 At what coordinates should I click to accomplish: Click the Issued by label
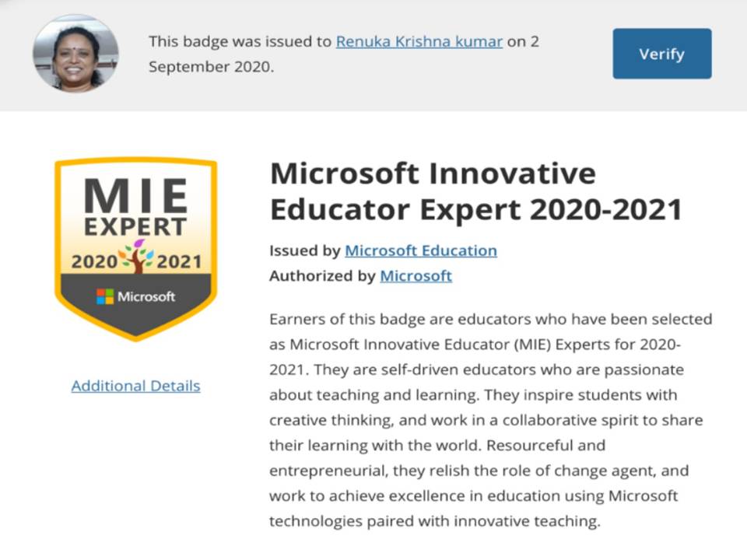tap(305, 250)
